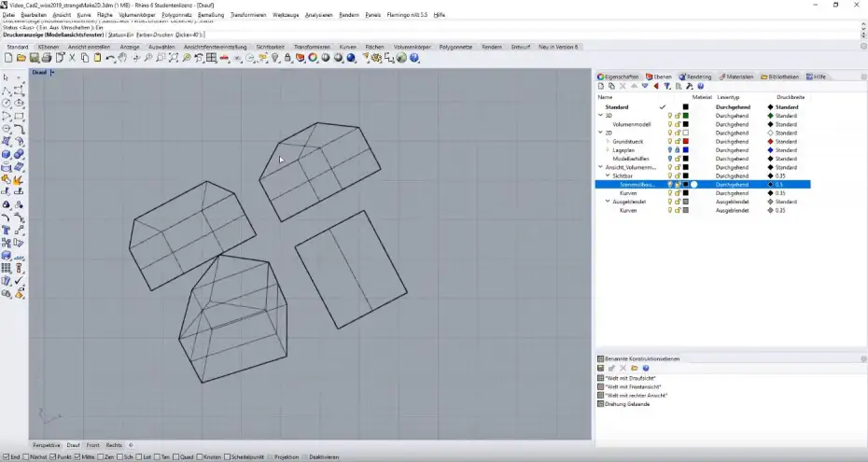Toggle visibility bulb of Modellierhilfen layer
868x462 pixels.
point(670,159)
